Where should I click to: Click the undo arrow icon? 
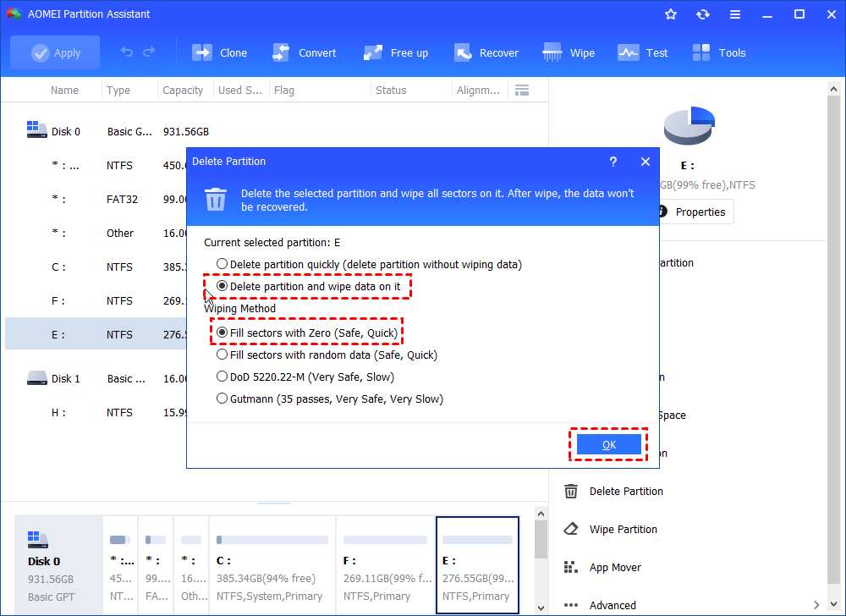coord(126,52)
